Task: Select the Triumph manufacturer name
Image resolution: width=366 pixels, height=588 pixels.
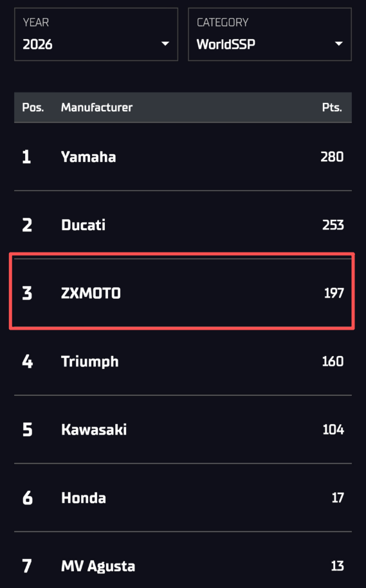Action: pos(90,362)
